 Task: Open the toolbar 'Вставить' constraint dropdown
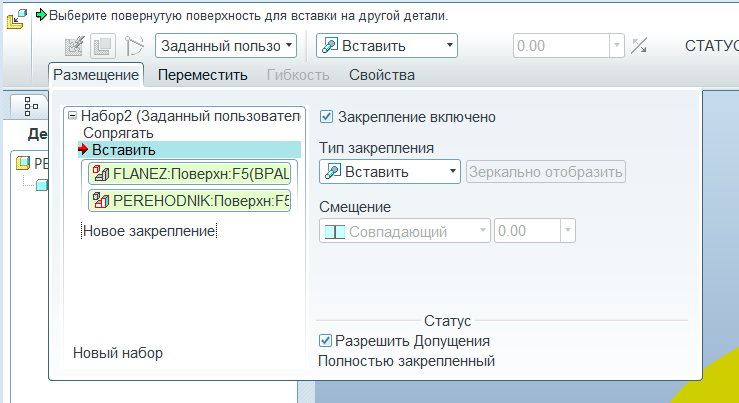(x=386, y=46)
